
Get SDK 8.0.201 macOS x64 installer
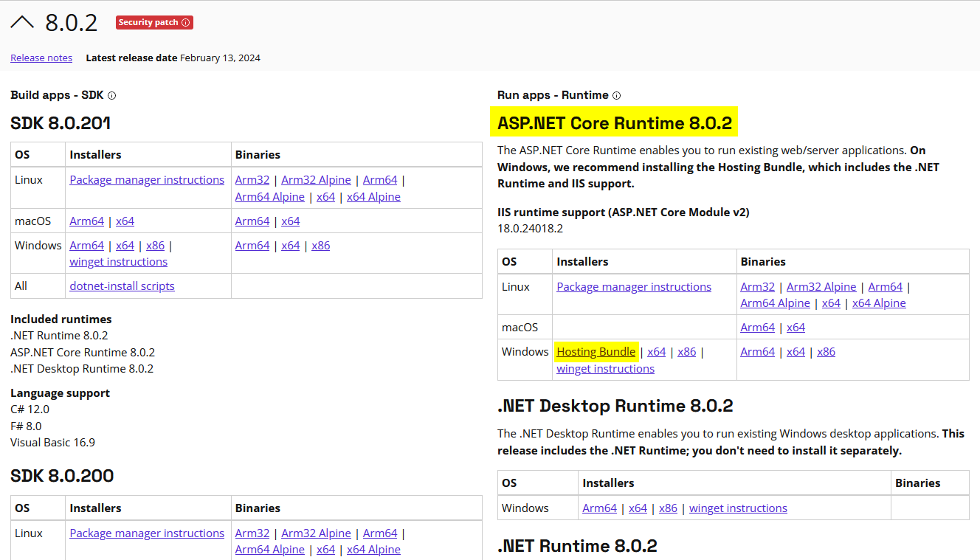pyautogui.click(x=125, y=221)
